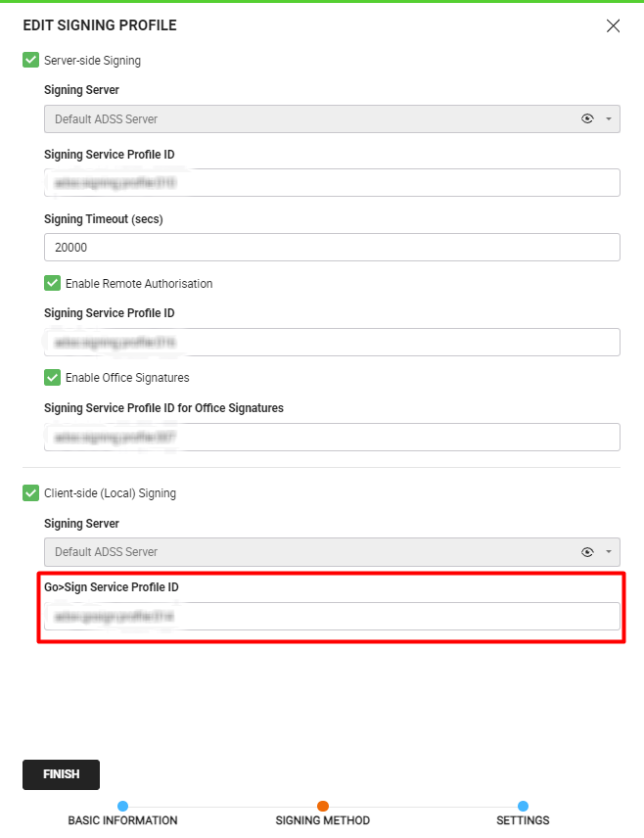
Task: Open the client-side Signing Server dropdown arrow
Action: click(608, 551)
